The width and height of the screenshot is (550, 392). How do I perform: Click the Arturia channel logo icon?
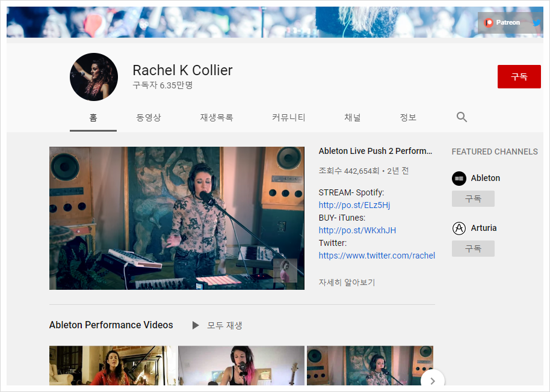pyautogui.click(x=459, y=228)
